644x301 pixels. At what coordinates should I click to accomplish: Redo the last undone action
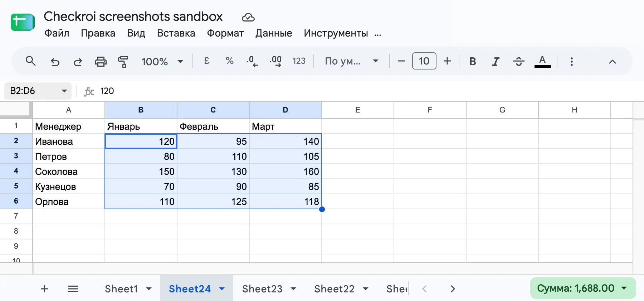(x=78, y=62)
